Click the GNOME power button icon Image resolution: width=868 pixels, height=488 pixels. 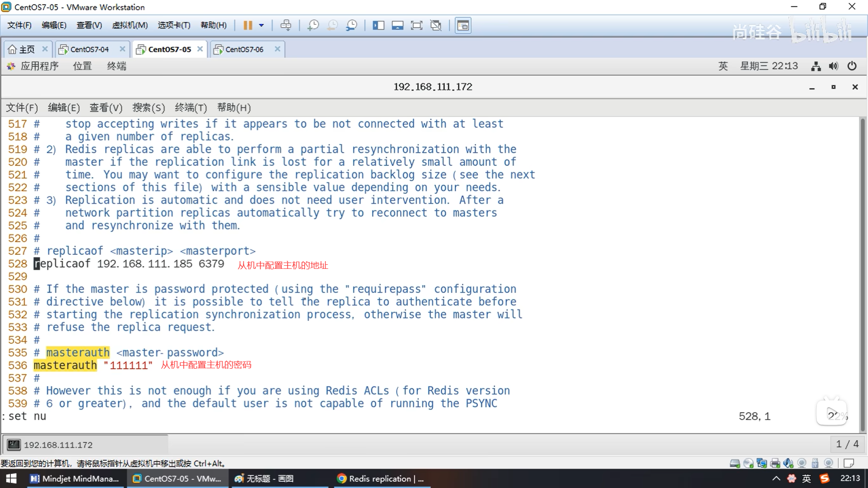click(852, 66)
